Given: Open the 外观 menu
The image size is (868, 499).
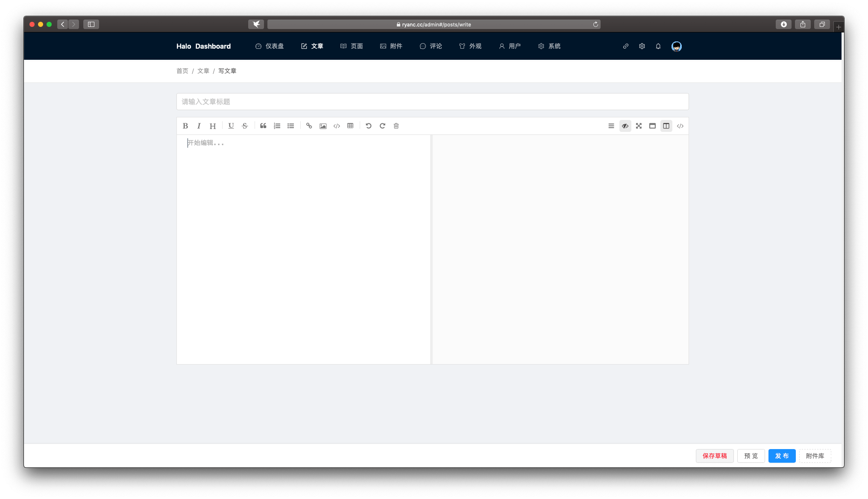Looking at the screenshot, I should (x=470, y=46).
